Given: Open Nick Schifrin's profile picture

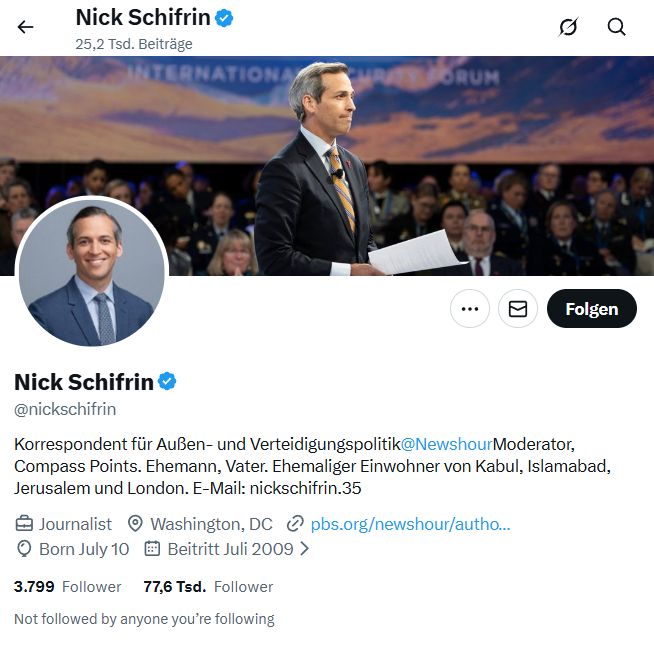Looking at the screenshot, I should (x=92, y=272).
